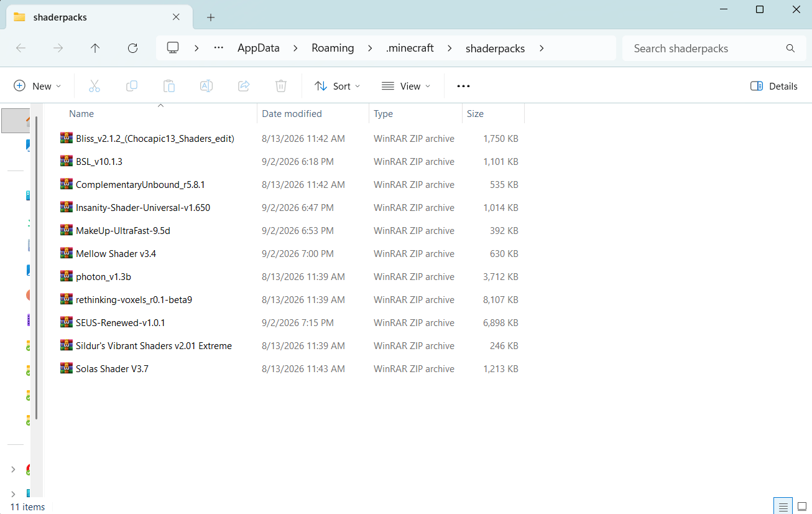This screenshot has width=812, height=514.
Task: Close the shaderpacks tab
Action: pyautogui.click(x=177, y=17)
